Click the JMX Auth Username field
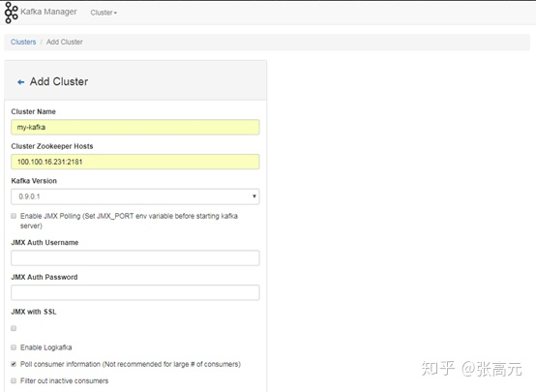 point(135,257)
